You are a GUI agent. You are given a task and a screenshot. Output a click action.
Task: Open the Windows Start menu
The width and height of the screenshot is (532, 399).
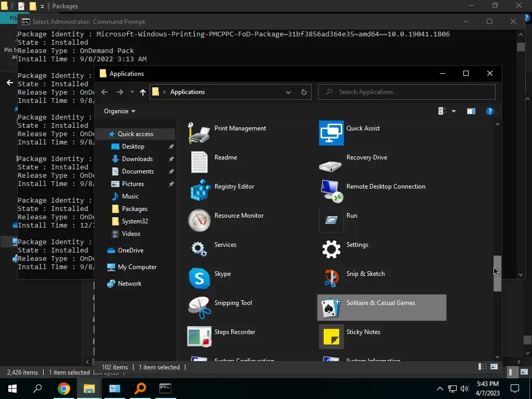(x=12, y=388)
